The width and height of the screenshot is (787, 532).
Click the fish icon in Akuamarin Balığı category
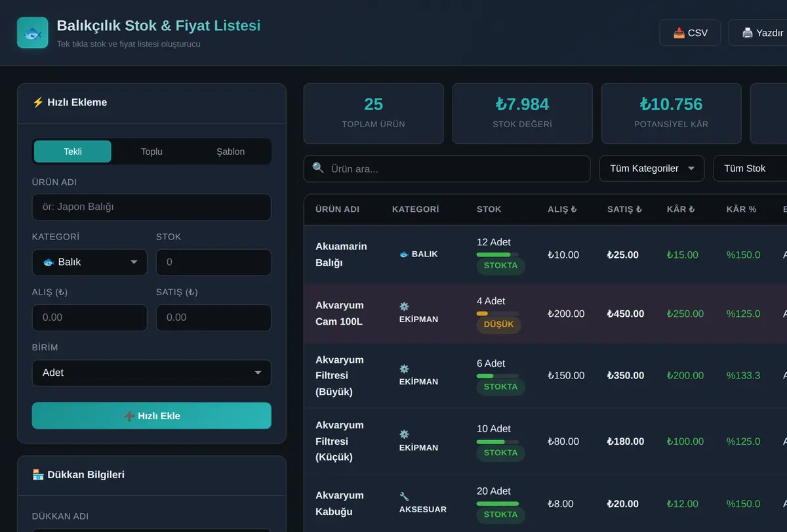click(404, 254)
